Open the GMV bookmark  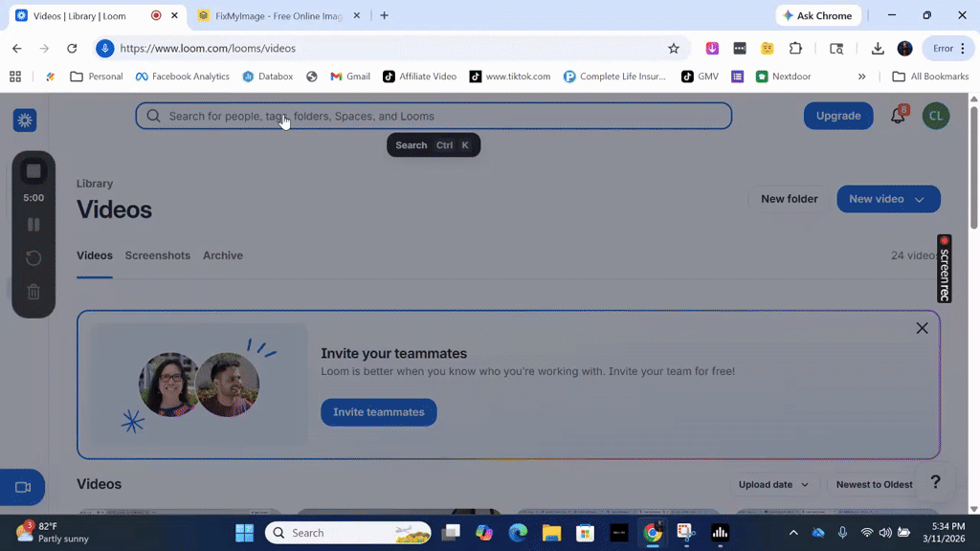click(x=700, y=77)
